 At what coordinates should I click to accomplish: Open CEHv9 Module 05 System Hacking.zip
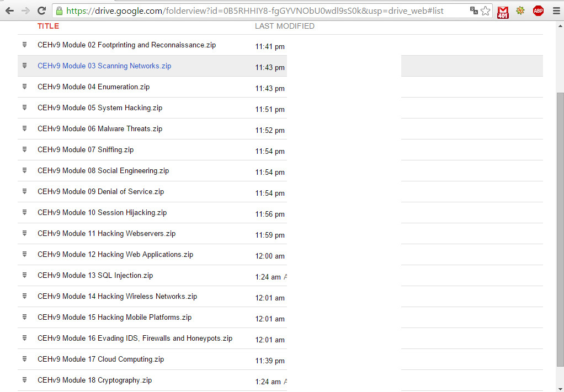point(100,108)
